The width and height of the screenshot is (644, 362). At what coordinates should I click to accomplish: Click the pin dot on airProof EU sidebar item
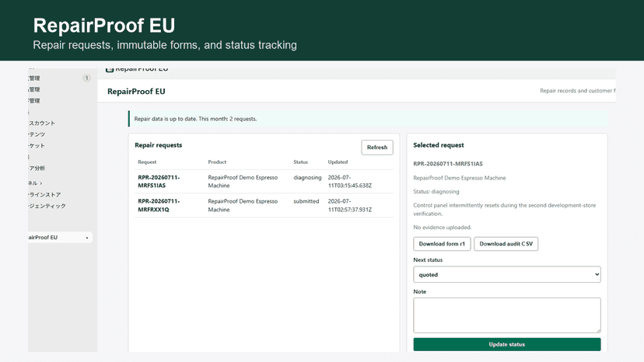(x=87, y=238)
